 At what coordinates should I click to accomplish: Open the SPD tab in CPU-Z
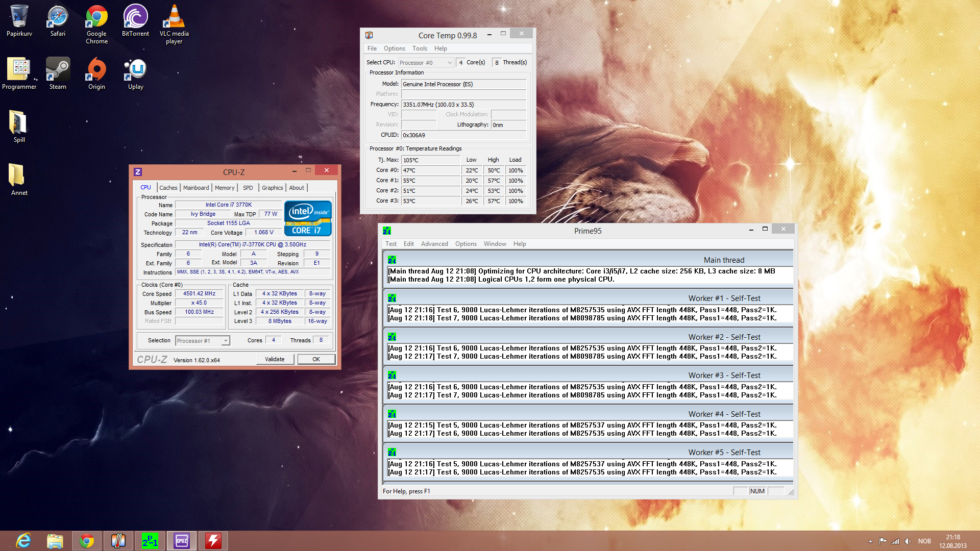[x=248, y=188]
